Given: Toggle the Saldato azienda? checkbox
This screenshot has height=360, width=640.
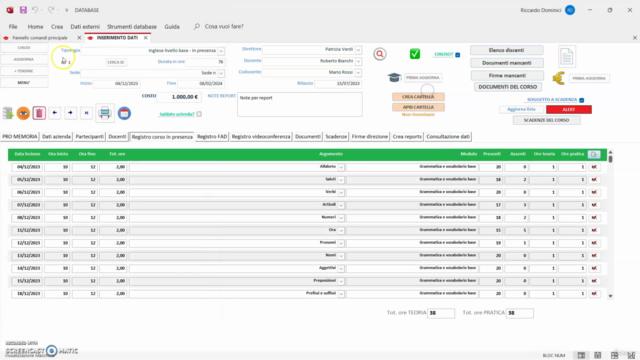Looking at the screenshot, I should click(199, 114).
